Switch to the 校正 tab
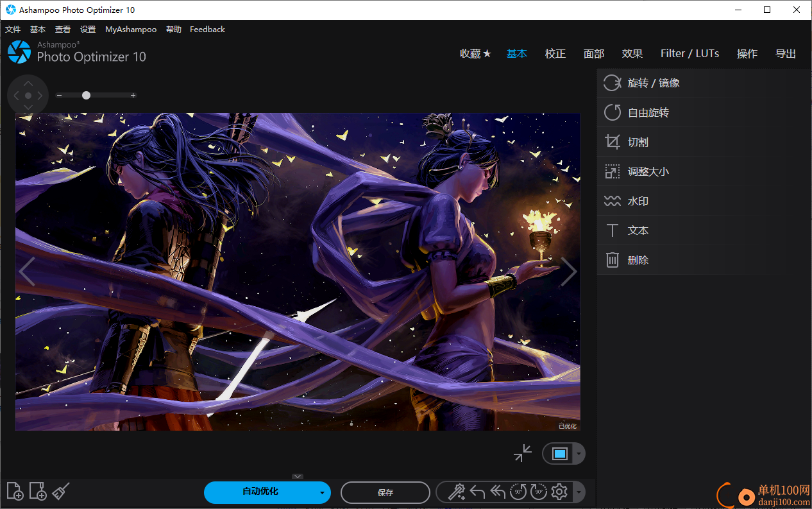Viewport: 812px width, 509px height. [555, 54]
